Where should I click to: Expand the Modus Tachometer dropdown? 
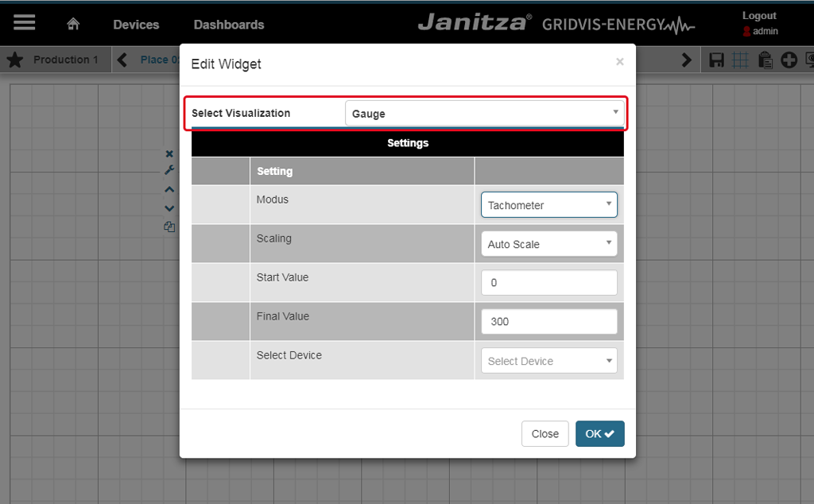pyautogui.click(x=548, y=205)
